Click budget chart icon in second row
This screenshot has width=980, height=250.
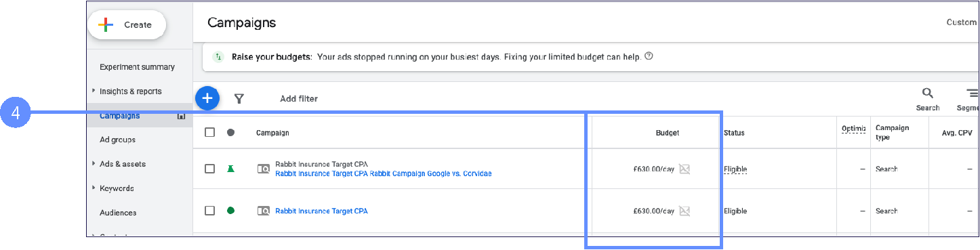(685, 211)
